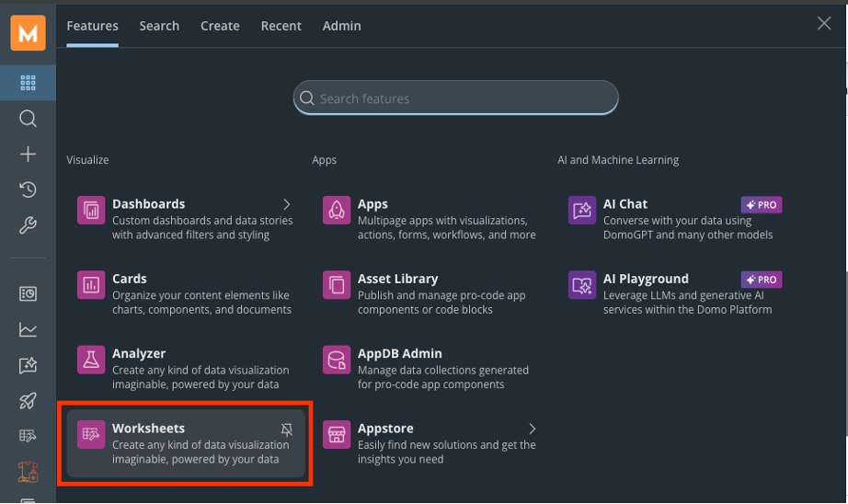The image size is (848, 504).
Task: Click the Dashboards feature icon
Action: (91, 210)
